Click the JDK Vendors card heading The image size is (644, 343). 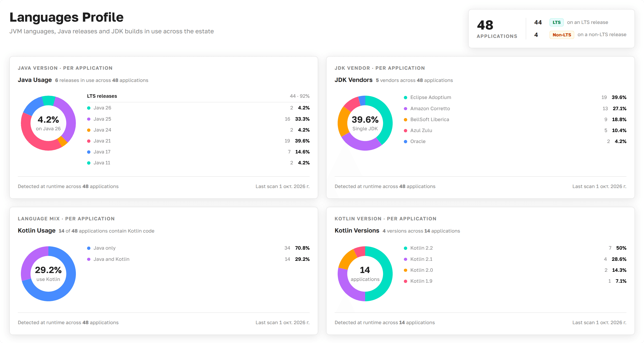click(353, 80)
